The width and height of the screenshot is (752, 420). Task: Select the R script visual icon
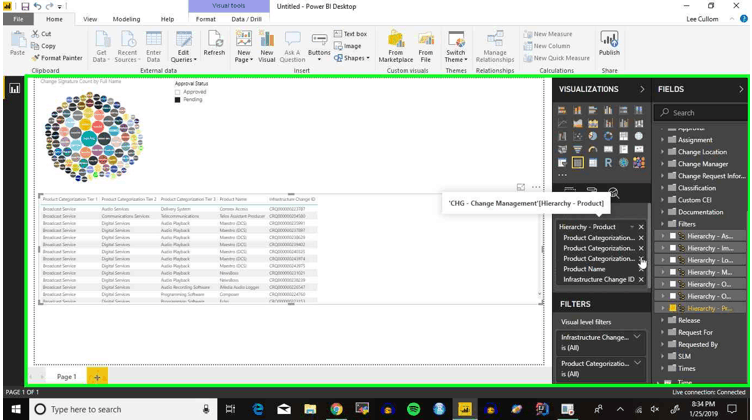608,163
